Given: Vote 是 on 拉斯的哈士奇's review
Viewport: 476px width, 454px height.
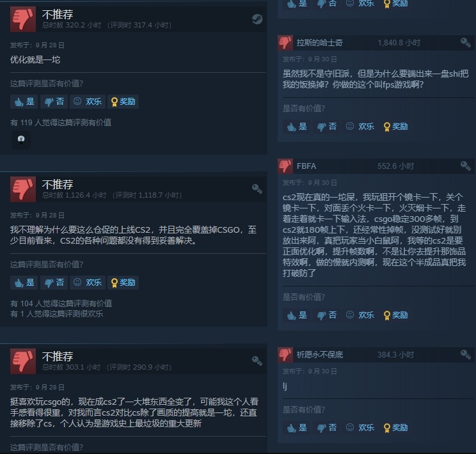Looking at the screenshot, I should pos(297,127).
